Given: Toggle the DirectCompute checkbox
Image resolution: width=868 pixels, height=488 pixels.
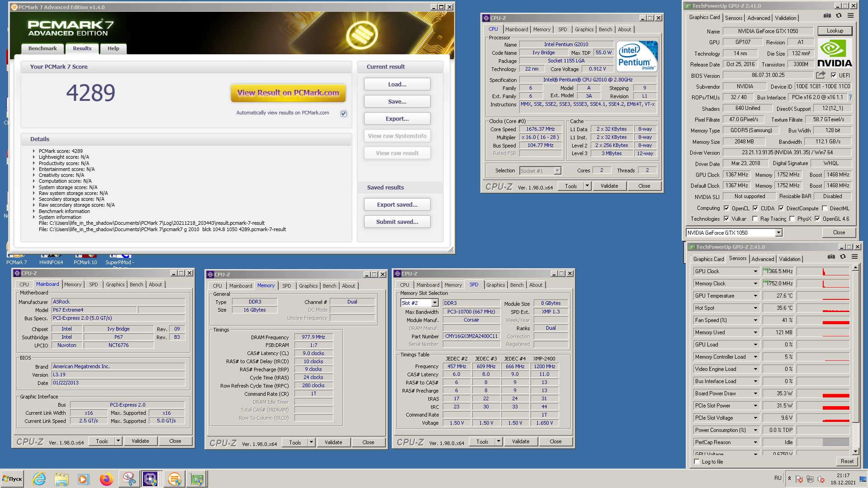Looking at the screenshot, I should (781, 208).
